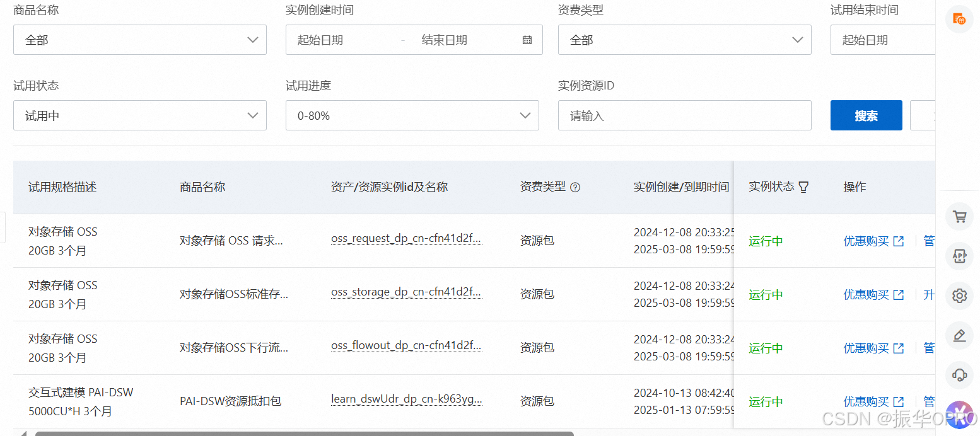Image resolution: width=980 pixels, height=436 pixels.
Task: Open the 资费类型 dropdown set to 全部
Action: tap(685, 40)
